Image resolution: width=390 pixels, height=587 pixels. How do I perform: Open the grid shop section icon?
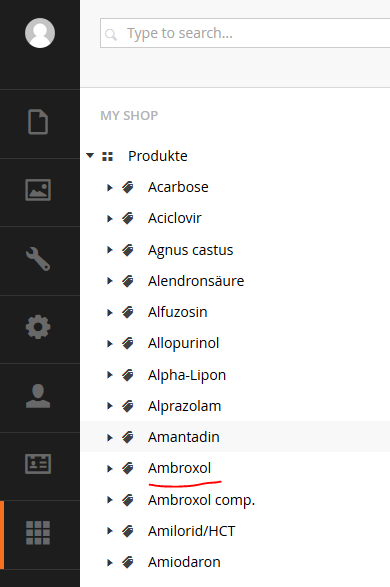[38, 533]
